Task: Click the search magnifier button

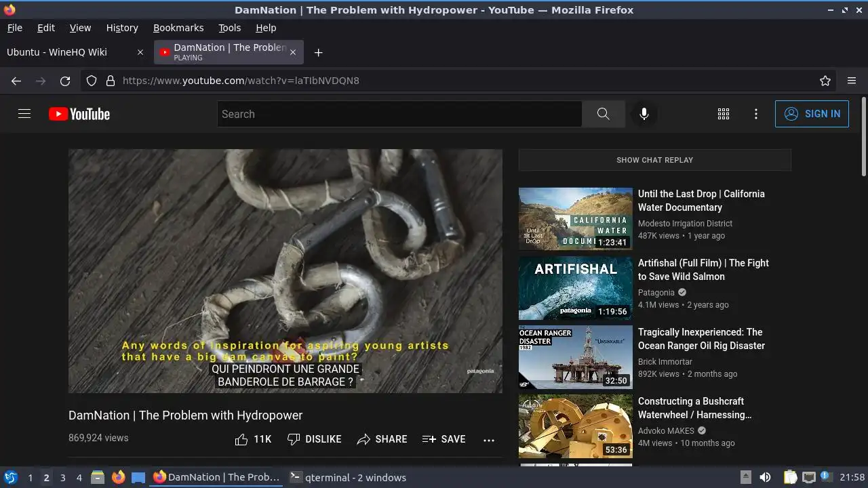Action: point(603,114)
